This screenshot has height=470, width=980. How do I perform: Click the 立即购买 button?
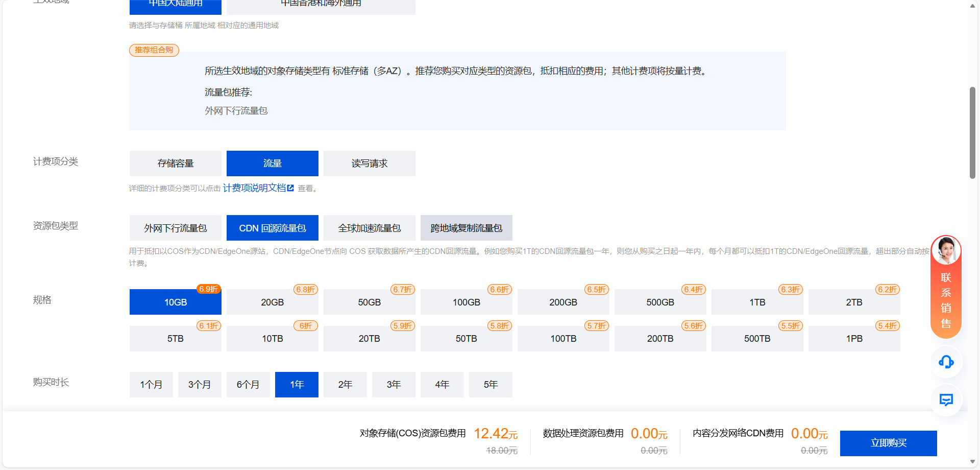click(x=888, y=443)
